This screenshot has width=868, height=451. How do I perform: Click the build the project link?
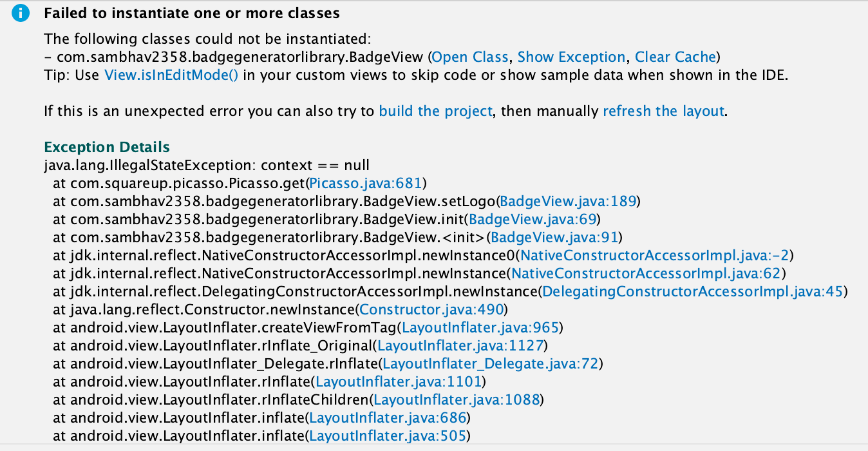(435, 111)
